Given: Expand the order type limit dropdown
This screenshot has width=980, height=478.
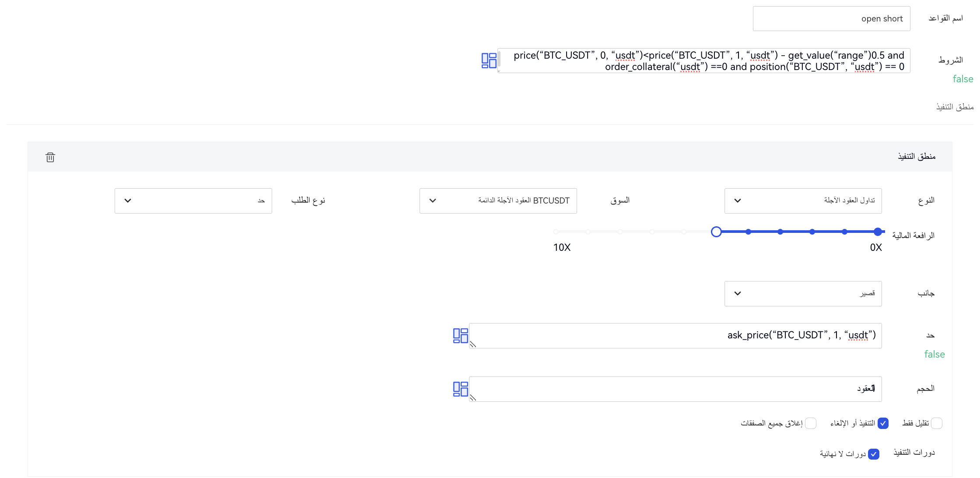Looking at the screenshot, I should pyautogui.click(x=193, y=201).
